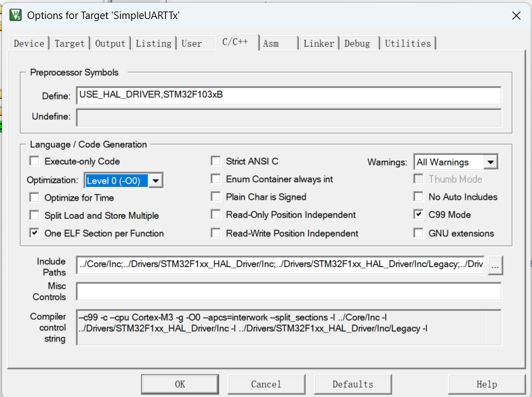The image size is (532, 397).
Task: Close the Options for Target dialog
Action: (516, 16)
